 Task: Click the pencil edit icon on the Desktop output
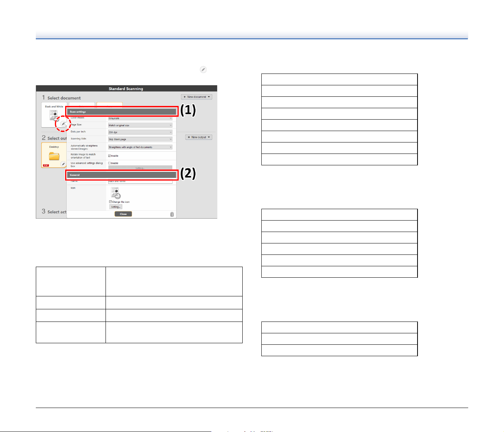coord(63,164)
